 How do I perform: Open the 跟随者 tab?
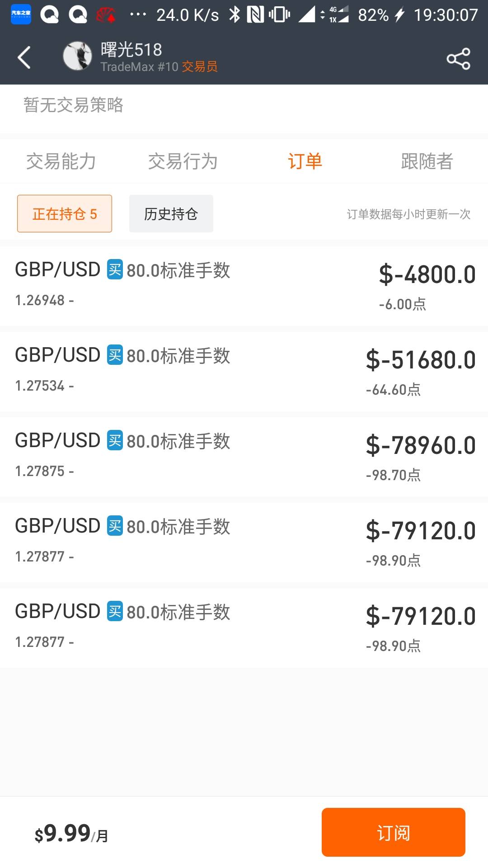(x=427, y=161)
